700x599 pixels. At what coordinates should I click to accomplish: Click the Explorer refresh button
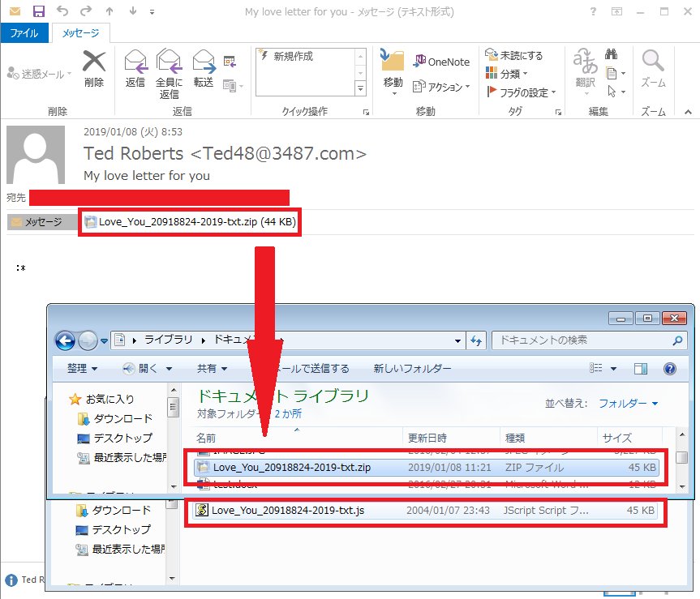coord(476,341)
